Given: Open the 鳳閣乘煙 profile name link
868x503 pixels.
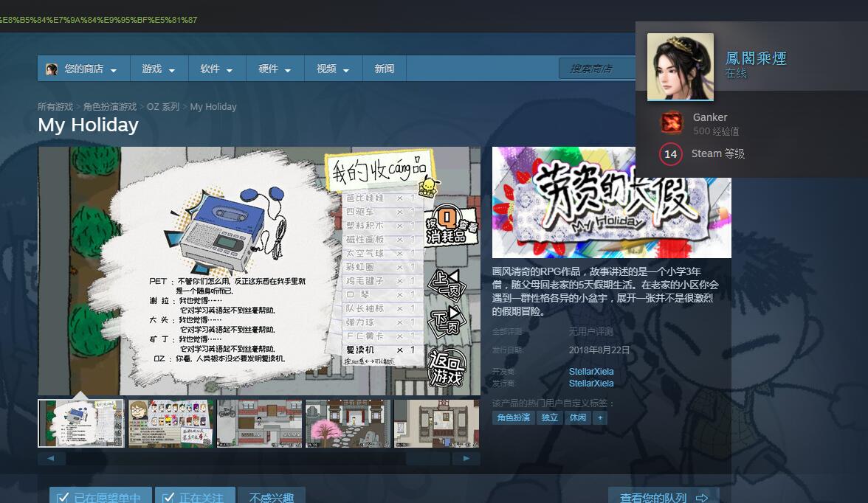Looking at the screenshot, I should tap(756, 58).
